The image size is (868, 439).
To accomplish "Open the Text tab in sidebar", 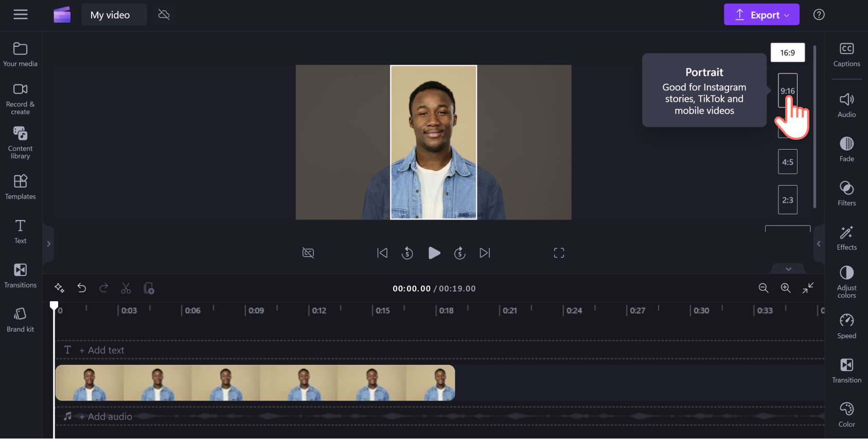I will tap(21, 231).
